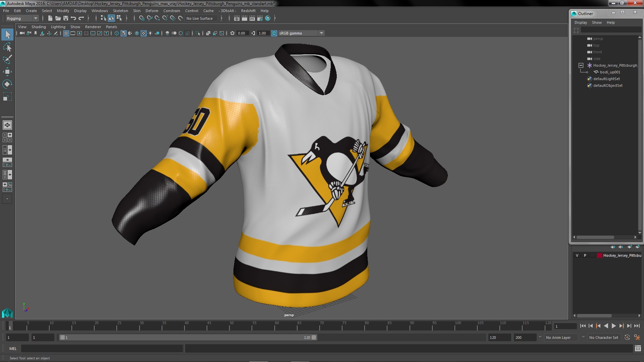Activate the Rotate tool

[x=7, y=84]
